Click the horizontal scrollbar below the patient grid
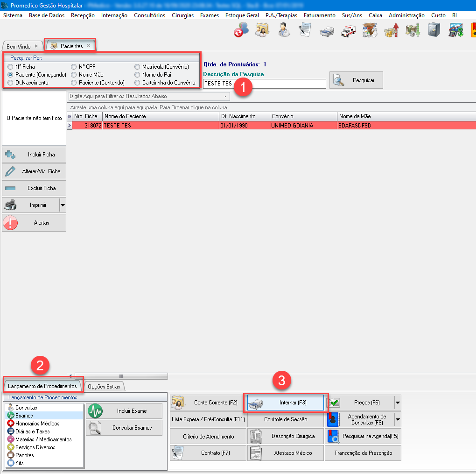 (120, 376)
